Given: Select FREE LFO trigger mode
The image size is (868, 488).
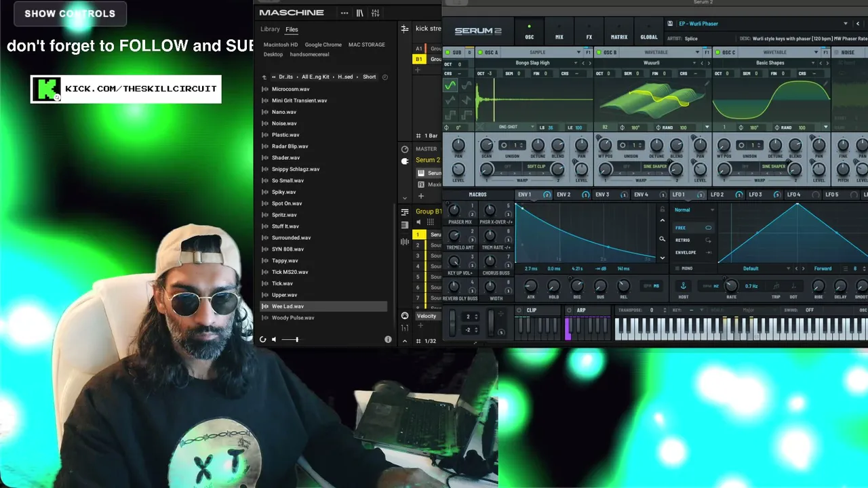Looking at the screenshot, I should pyautogui.click(x=692, y=228).
